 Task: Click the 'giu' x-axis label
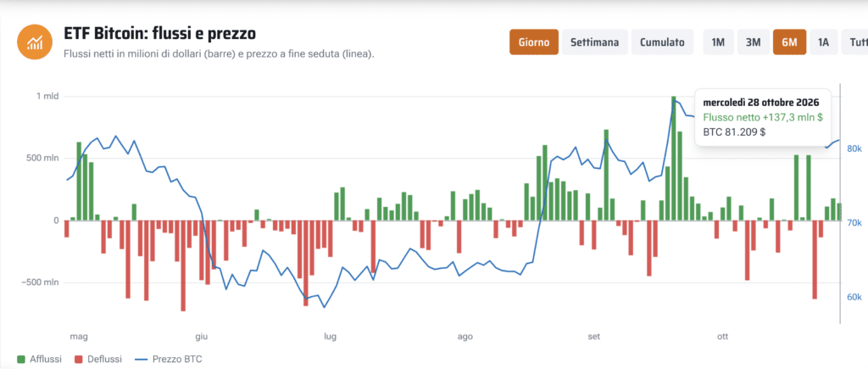point(201,336)
